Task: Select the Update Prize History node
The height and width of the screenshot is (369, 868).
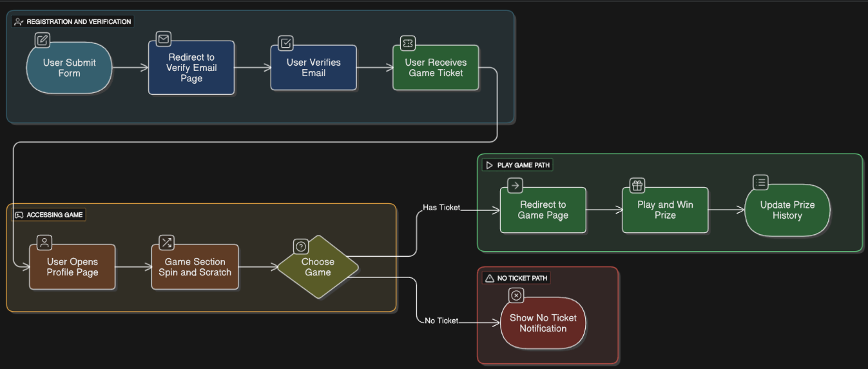Action: pyautogui.click(x=787, y=210)
